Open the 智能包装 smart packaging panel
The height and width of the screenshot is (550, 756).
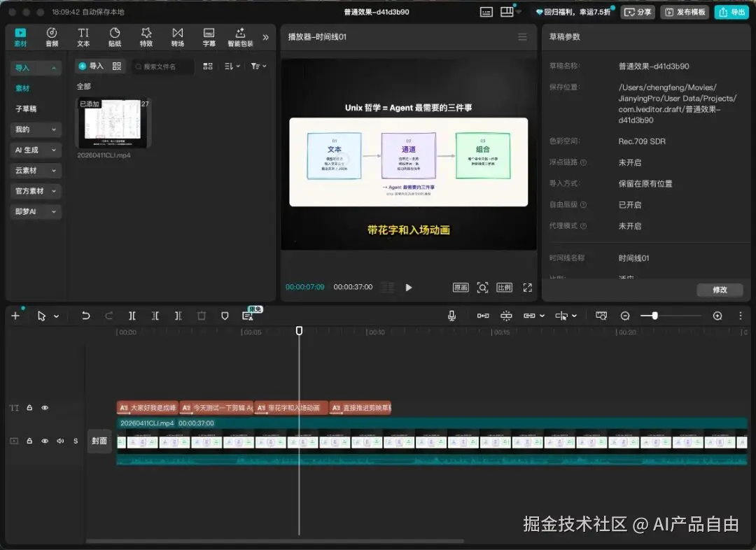[x=240, y=36]
